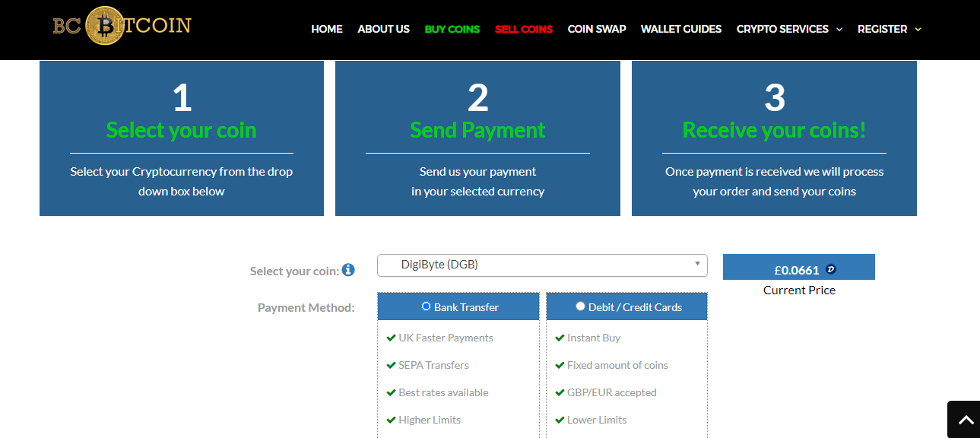Click the DigiByte coin icon next to price
Screen dimensions: 980x438
click(830, 269)
